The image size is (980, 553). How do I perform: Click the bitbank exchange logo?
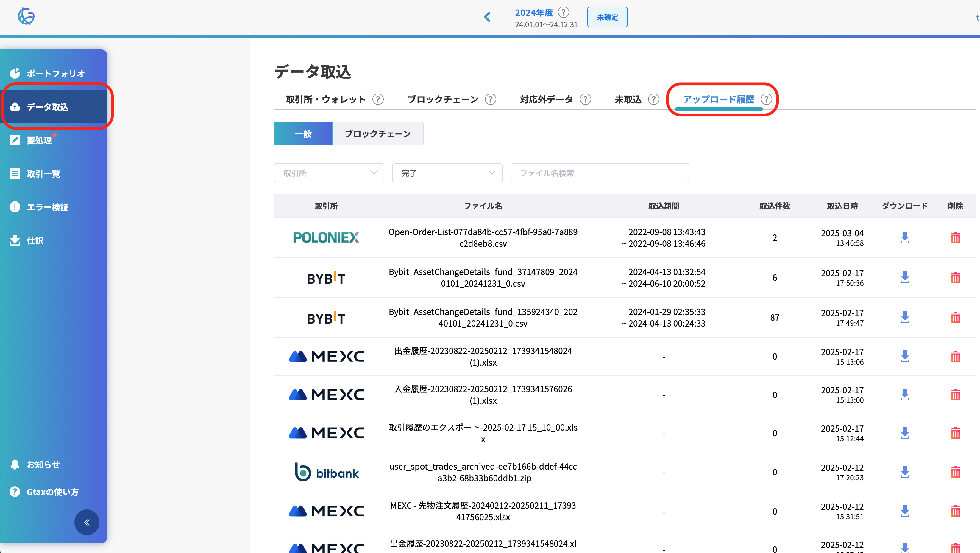[326, 472]
